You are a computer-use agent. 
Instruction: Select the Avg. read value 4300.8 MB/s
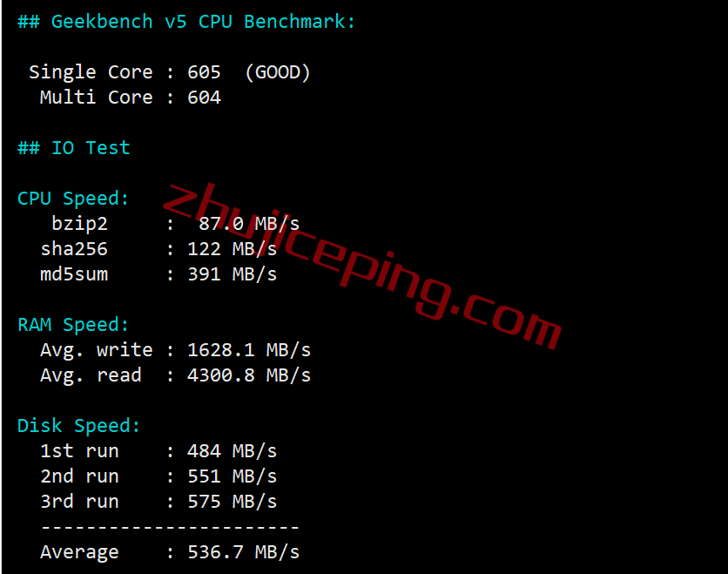pyautogui.click(x=249, y=375)
